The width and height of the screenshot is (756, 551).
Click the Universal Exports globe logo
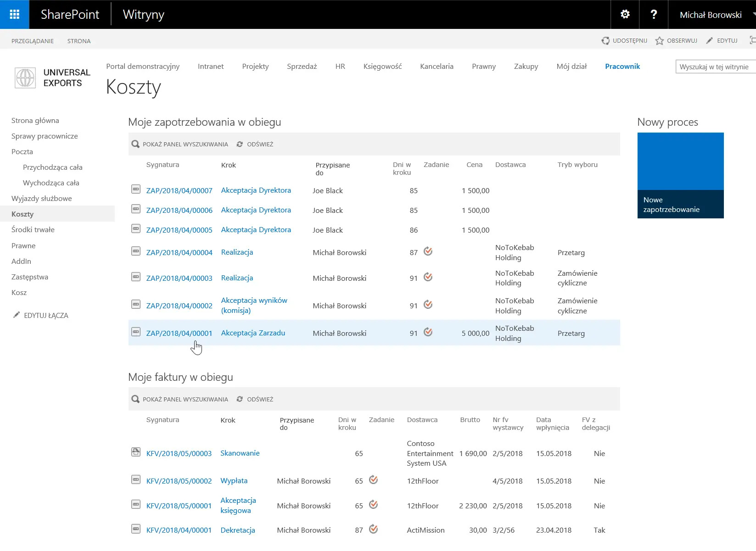click(25, 78)
